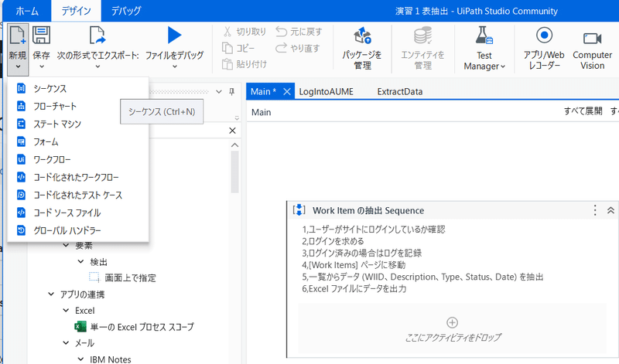The height and width of the screenshot is (364, 619).
Task: Open the Test Manager dropdown arrow
Action: coord(503,66)
